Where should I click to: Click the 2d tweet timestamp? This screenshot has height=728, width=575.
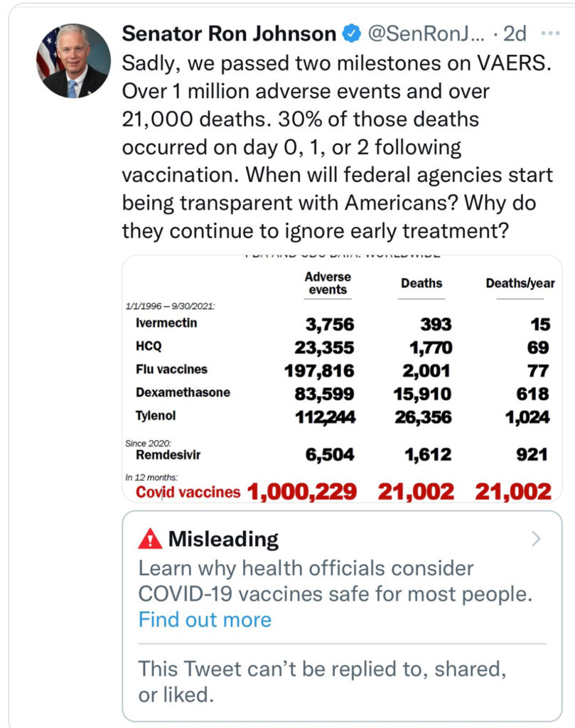tap(515, 33)
